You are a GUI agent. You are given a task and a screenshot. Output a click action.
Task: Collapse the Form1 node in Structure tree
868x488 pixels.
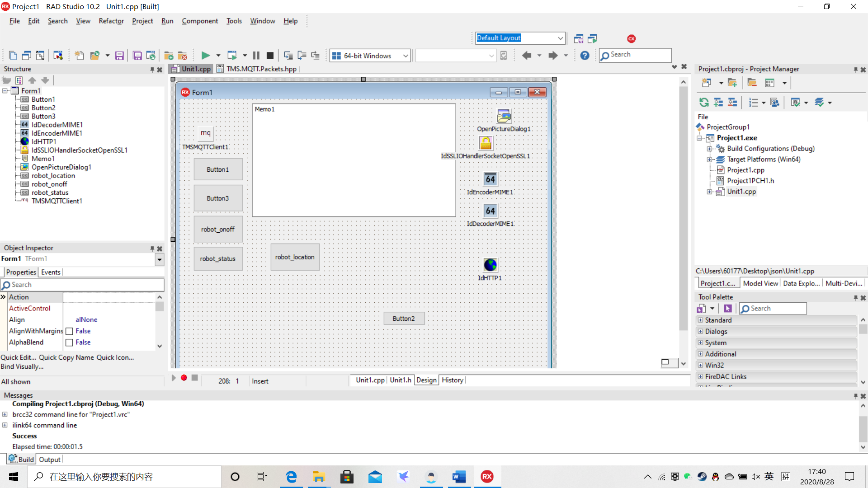click(x=5, y=91)
